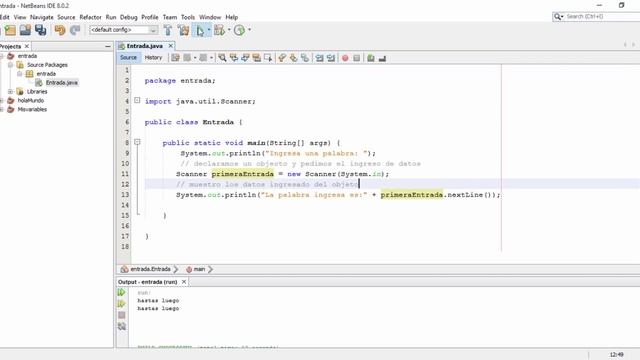The width and height of the screenshot is (640, 360).
Task: Open the Debug Project dropdown arrow
Action: point(229,30)
